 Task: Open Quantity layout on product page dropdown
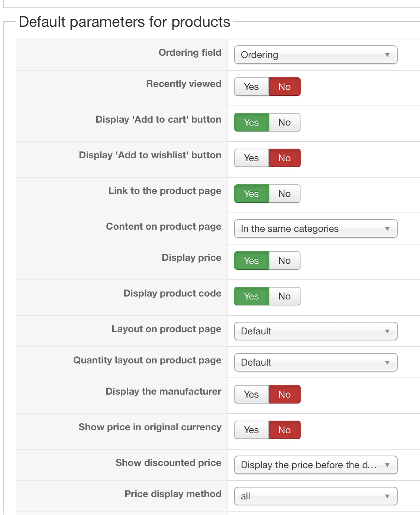[316, 362]
